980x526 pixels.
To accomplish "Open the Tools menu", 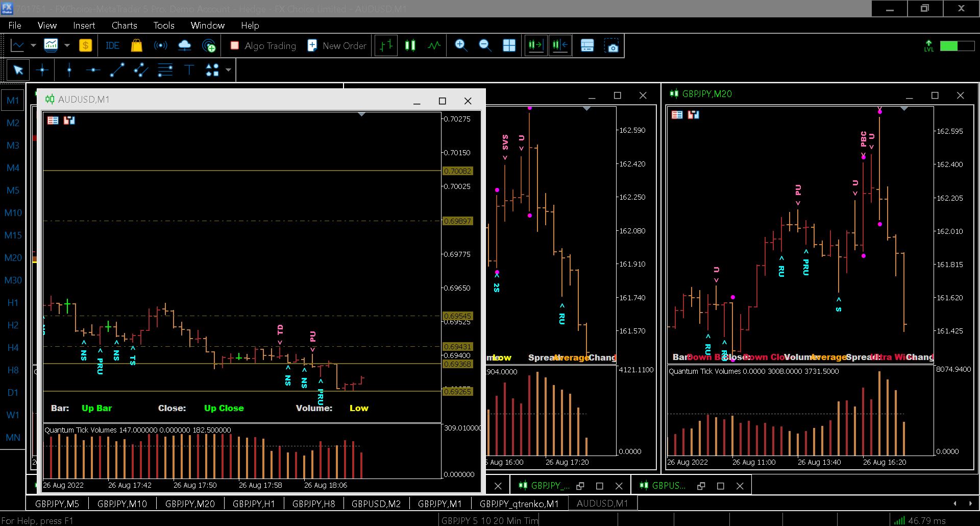I will [x=164, y=26].
